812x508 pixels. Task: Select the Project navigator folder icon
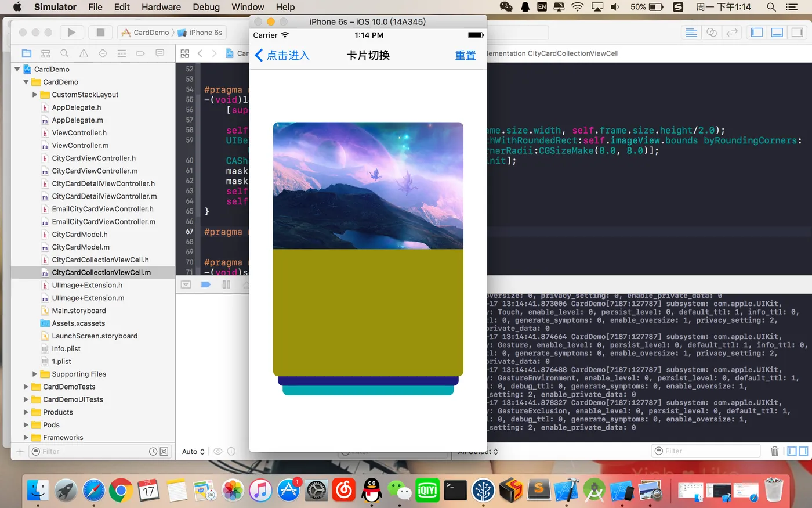(27, 53)
